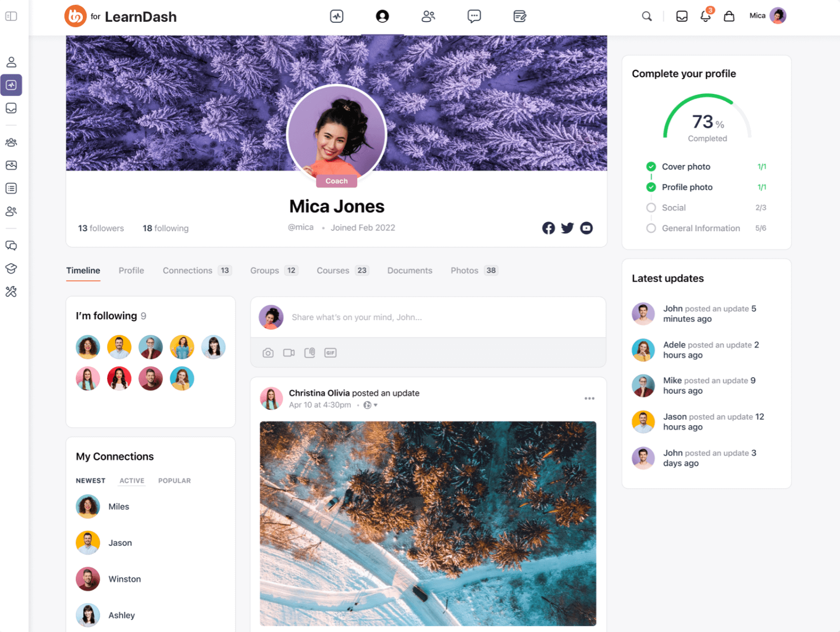Open the notifications bell icon
The image size is (840, 632).
[x=705, y=16]
